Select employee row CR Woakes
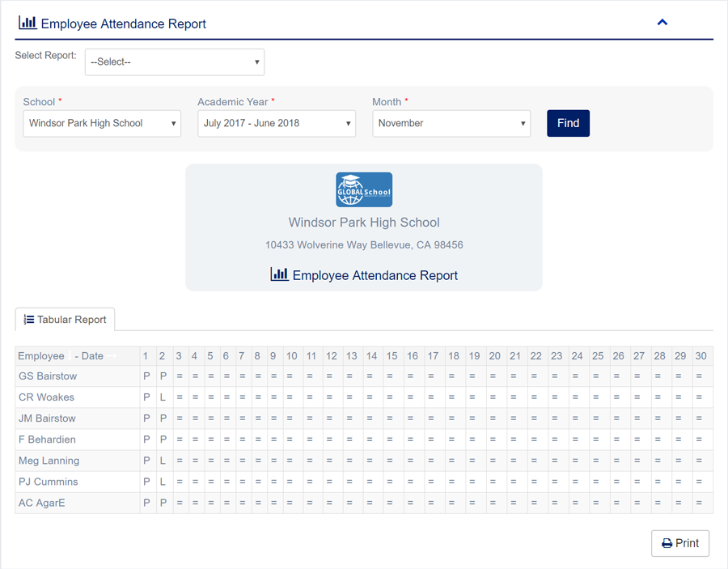Screen dimensions: 728x569 pyautogui.click(x=364, y=397)
